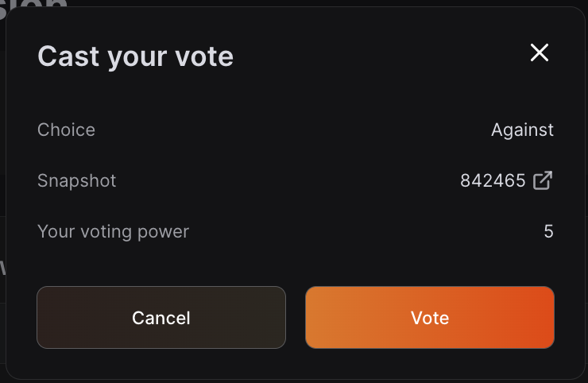
Task: Abort voting with Cancel
Action: click(x=161, y=318)
